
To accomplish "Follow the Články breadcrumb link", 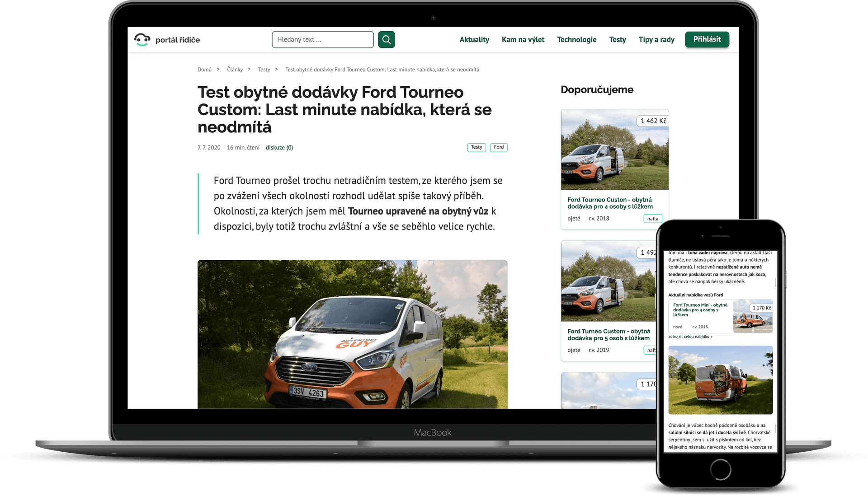I will (235, 70).
